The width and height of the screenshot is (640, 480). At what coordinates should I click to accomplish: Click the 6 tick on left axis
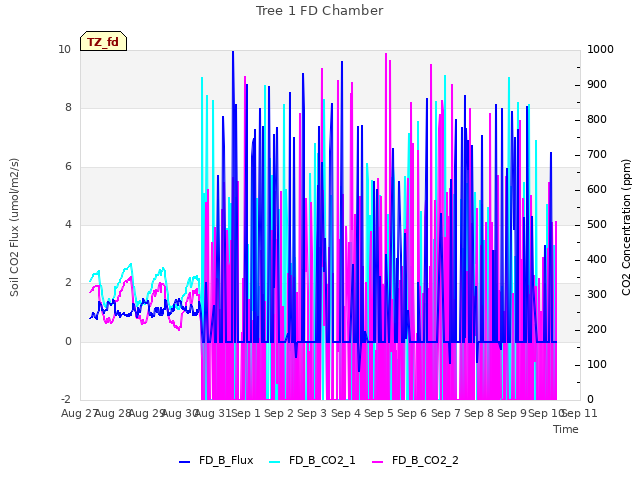pos(68,167)
